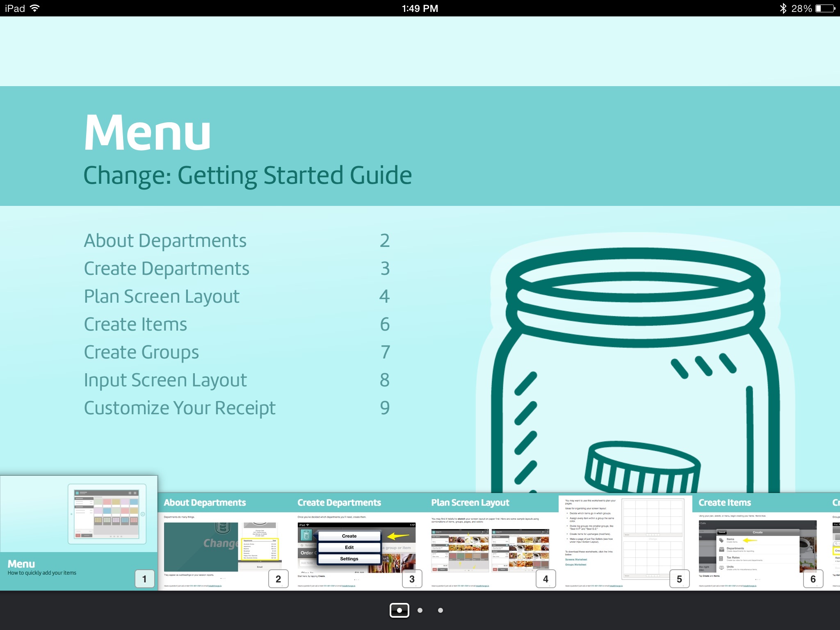The height and width of the screenshot is (630, 840).
Task: Tap the Bluetooth status icon
Action: pyautogui.click(x=783, y=8)
